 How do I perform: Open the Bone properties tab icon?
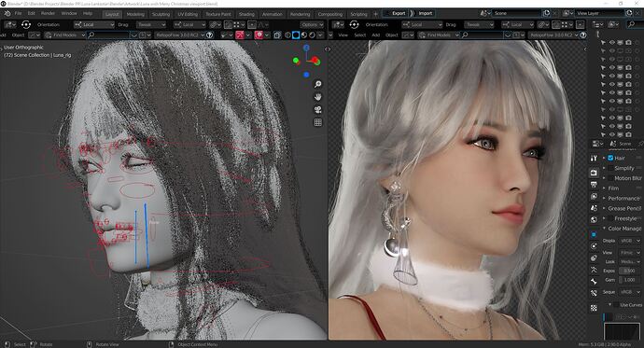(x=594, y=281)
